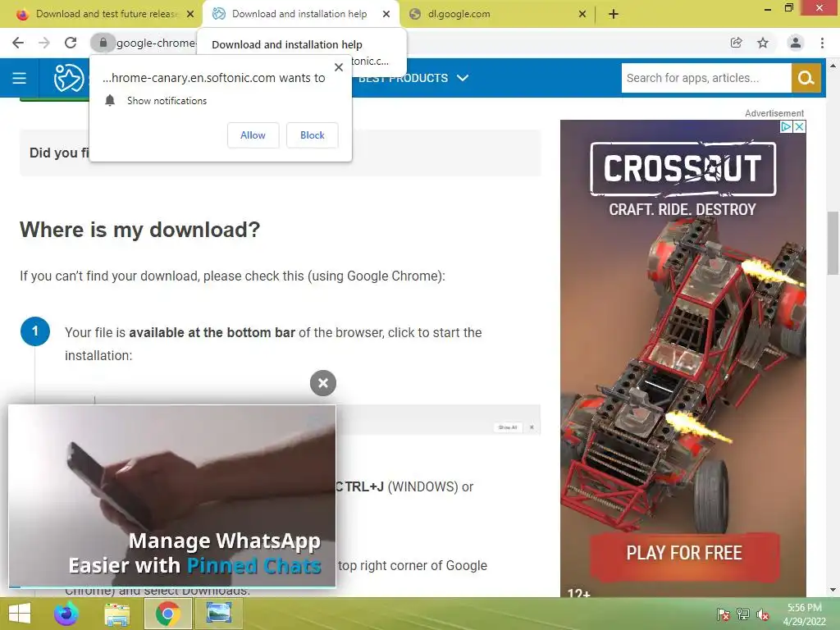This screenshot has height=630, width=840.
Task: Close the floating WhatsApp video
Action: point(323,383)
